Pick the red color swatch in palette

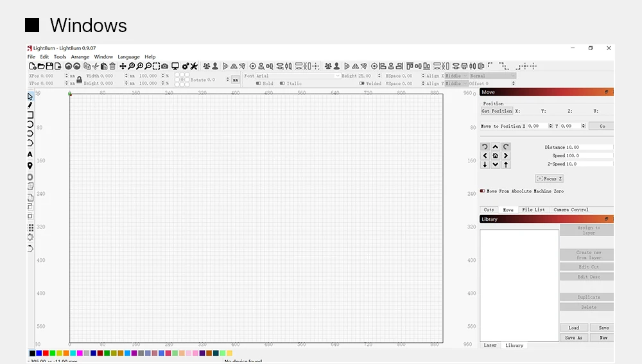point(46,353)
